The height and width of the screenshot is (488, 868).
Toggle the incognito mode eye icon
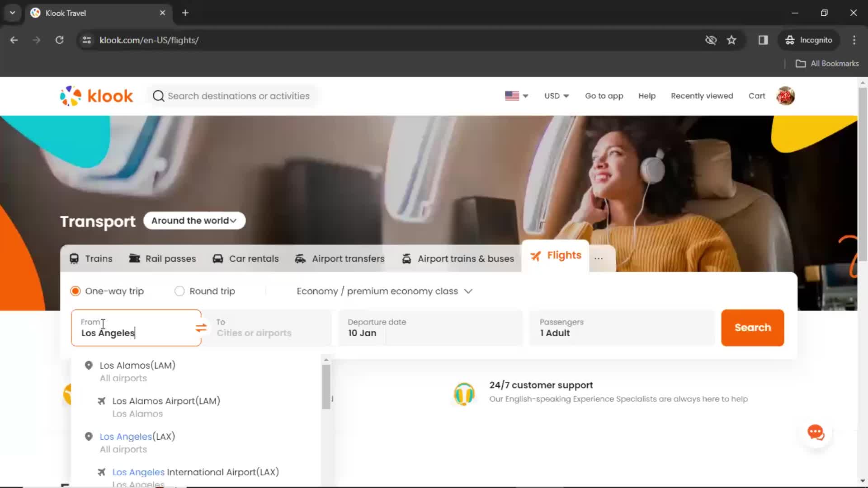(x=710, y=40)
